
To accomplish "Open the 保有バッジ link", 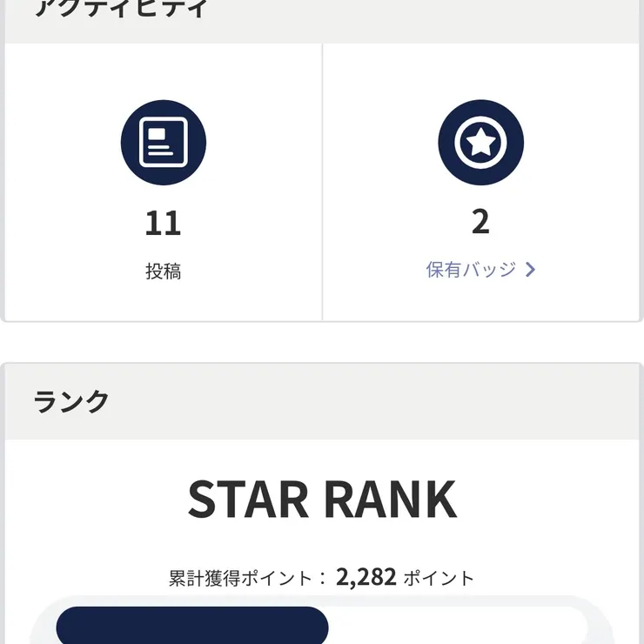I will coord(471,270).
